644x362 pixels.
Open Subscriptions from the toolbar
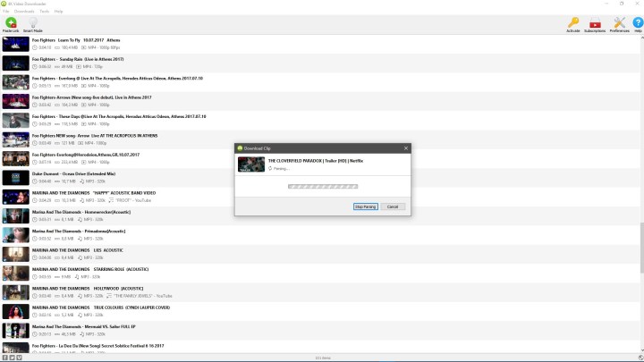pos(594,23)
